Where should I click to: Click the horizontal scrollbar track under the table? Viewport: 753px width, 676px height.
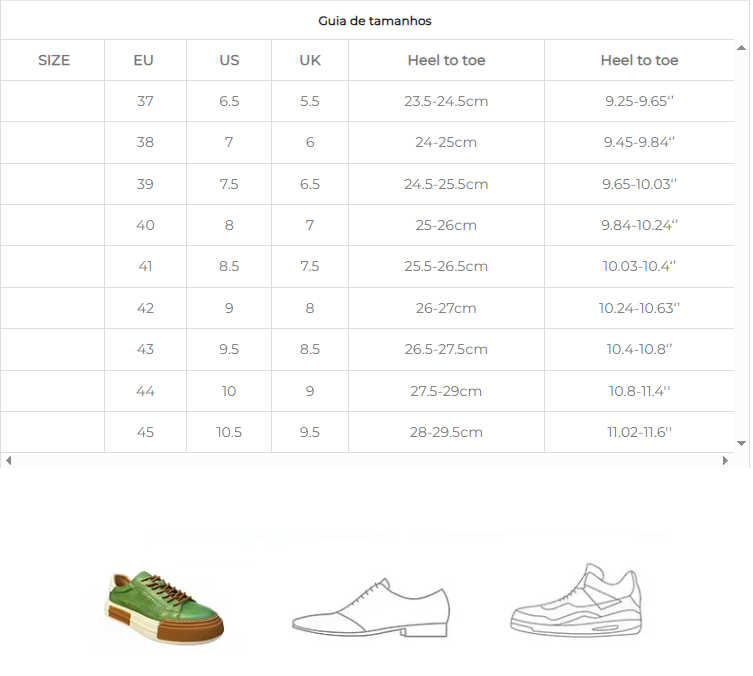pyautogui.click(x=367, y=461)
